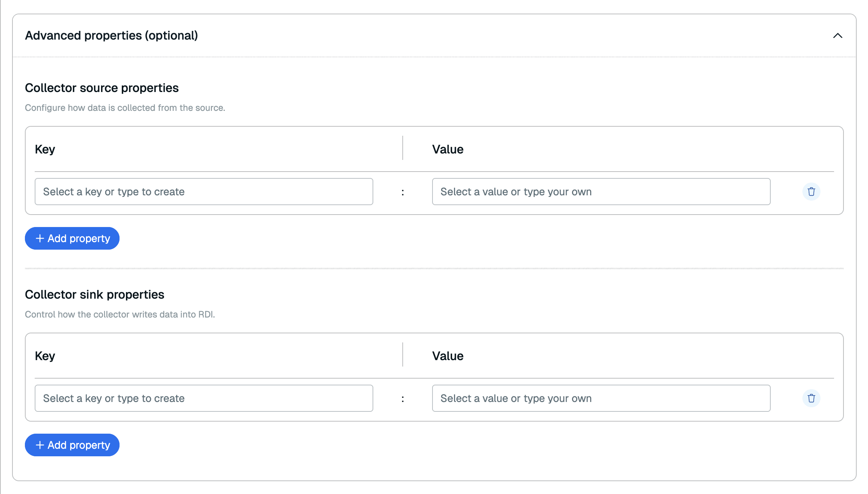Click the 'Configure how data is collected' description
868x494 pixels.
[125, 108]
